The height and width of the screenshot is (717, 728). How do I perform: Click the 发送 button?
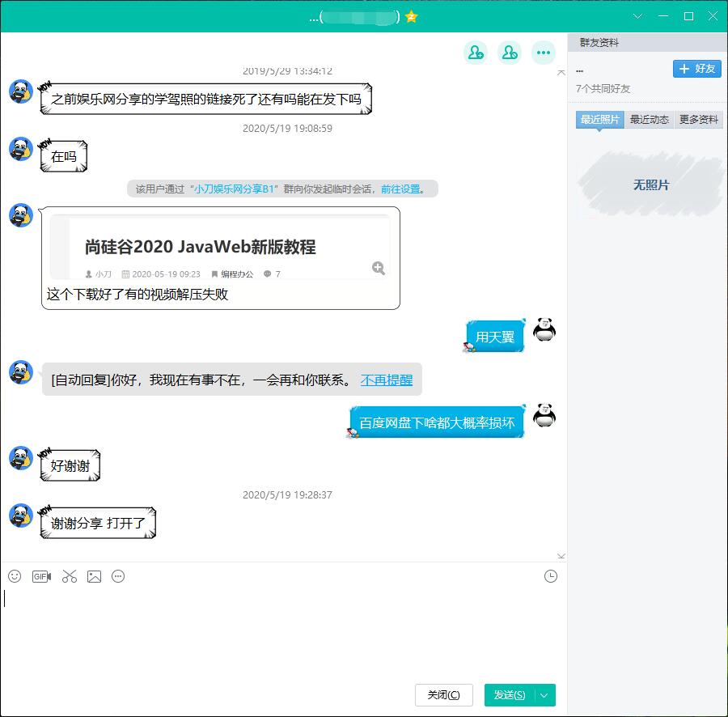[509, 695]
